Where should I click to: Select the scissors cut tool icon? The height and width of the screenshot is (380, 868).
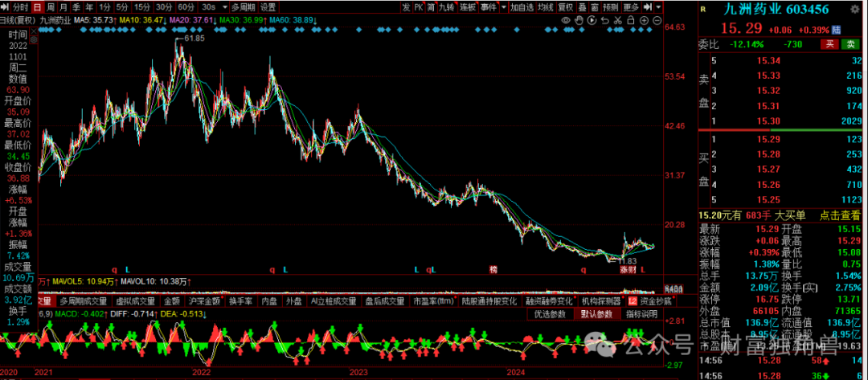617,19
